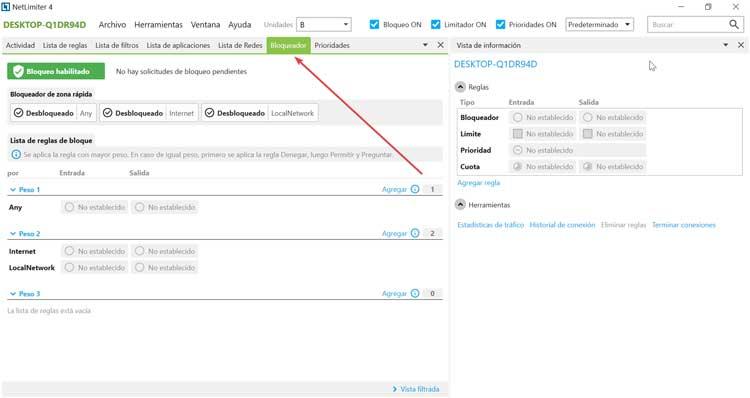Switch to the Prioridades tab
Screen dimensions: 750x398
click(x=332, y=45)
